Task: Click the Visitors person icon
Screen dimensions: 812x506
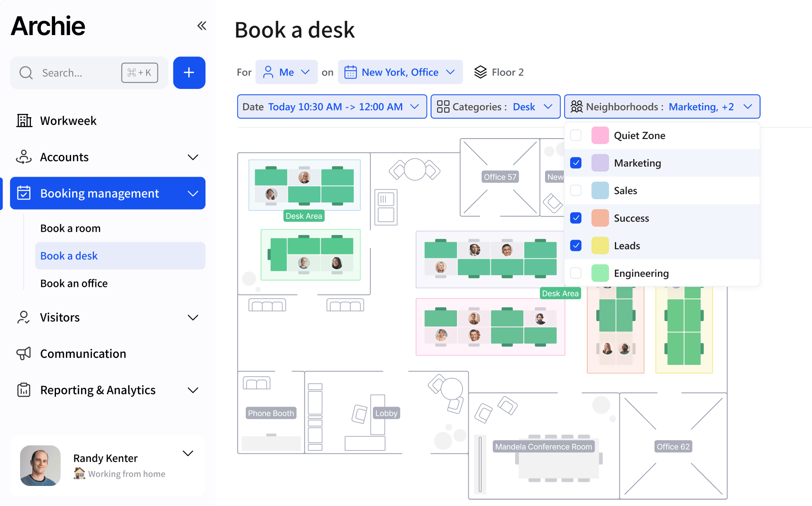Action: pyautogui.click(x=23, y=317)
